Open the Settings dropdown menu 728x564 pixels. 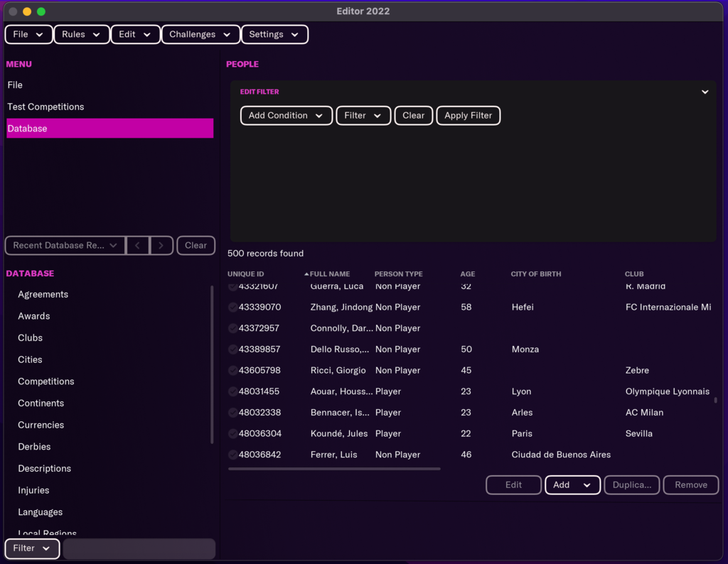(x=274, y=34)
